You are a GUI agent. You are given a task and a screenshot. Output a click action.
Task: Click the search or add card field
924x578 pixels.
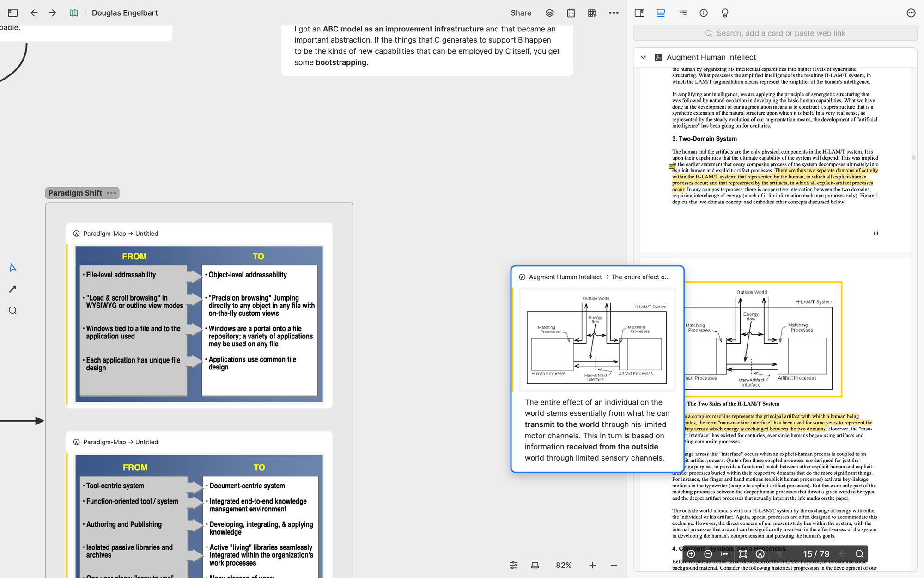(x=775, y=33)
